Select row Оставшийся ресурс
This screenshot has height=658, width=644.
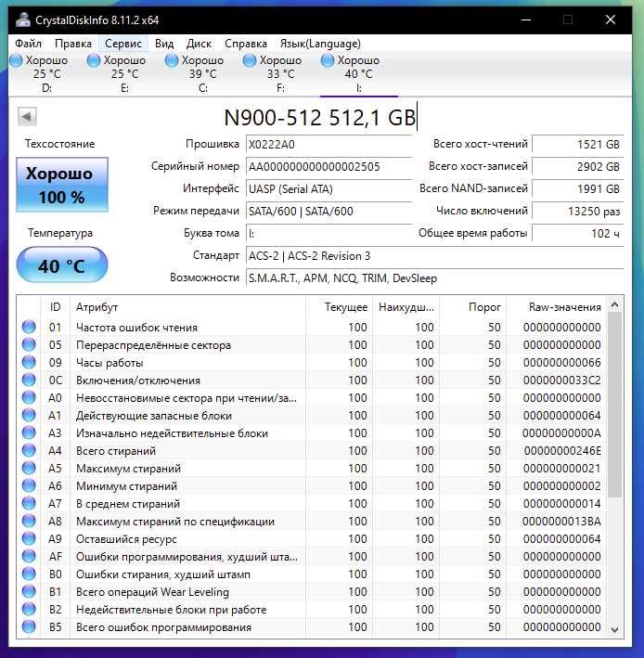pos(311,539)
